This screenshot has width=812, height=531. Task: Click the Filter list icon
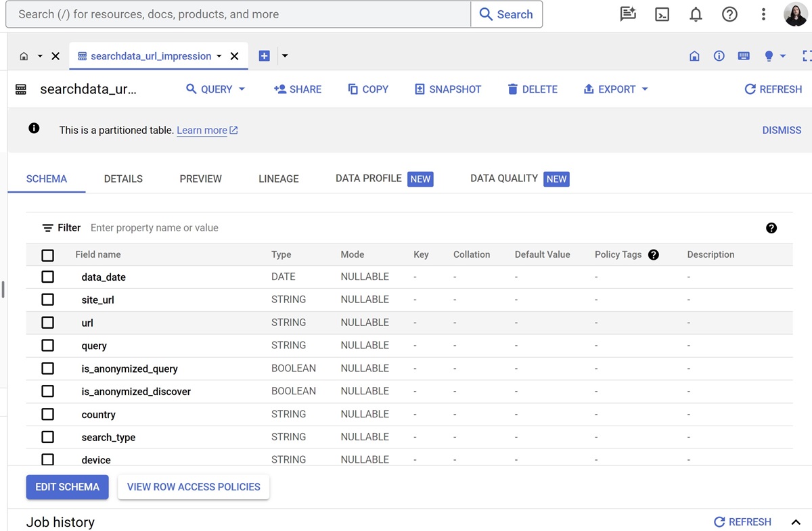[x=47, y=228]
